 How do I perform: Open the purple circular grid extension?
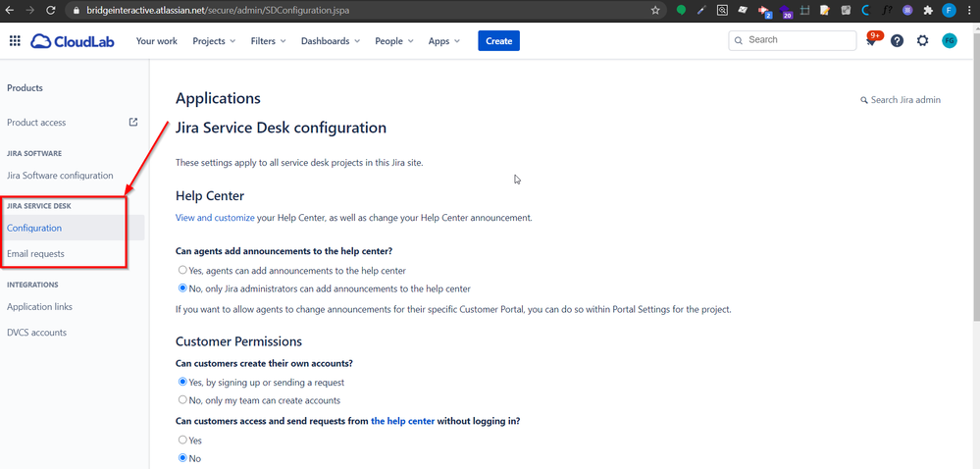[x=906, y=10]
